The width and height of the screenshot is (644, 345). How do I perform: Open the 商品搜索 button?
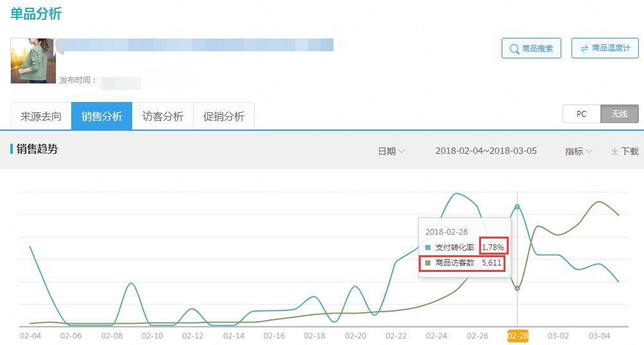pyautogui.click(x=531, y=49)
